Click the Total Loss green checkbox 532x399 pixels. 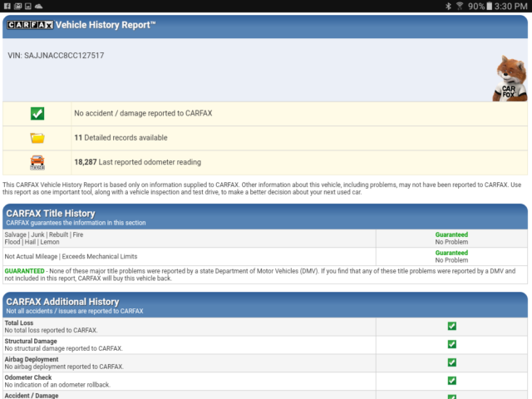[452, 326]
